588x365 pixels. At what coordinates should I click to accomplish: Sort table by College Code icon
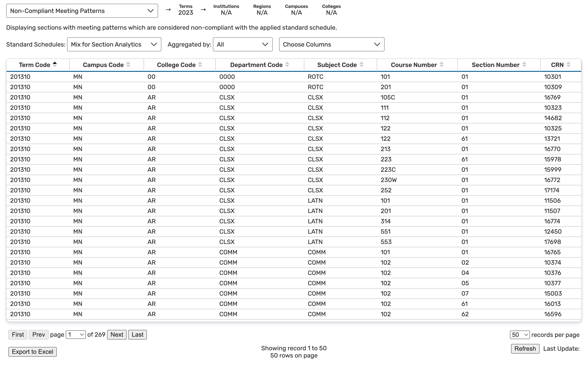(x=200, y=64)
